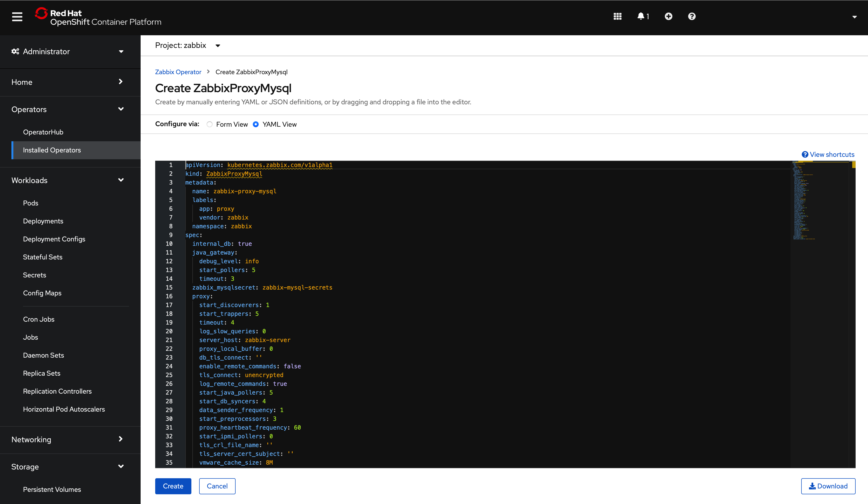Click the Create button

(173, 486)
